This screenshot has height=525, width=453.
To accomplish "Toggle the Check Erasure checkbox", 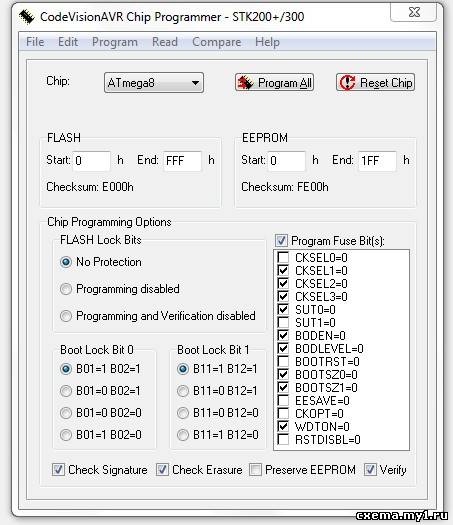I will [162, 469].
